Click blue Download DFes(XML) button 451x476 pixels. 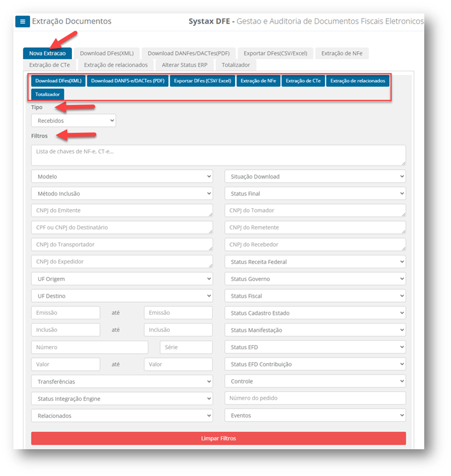58,81
